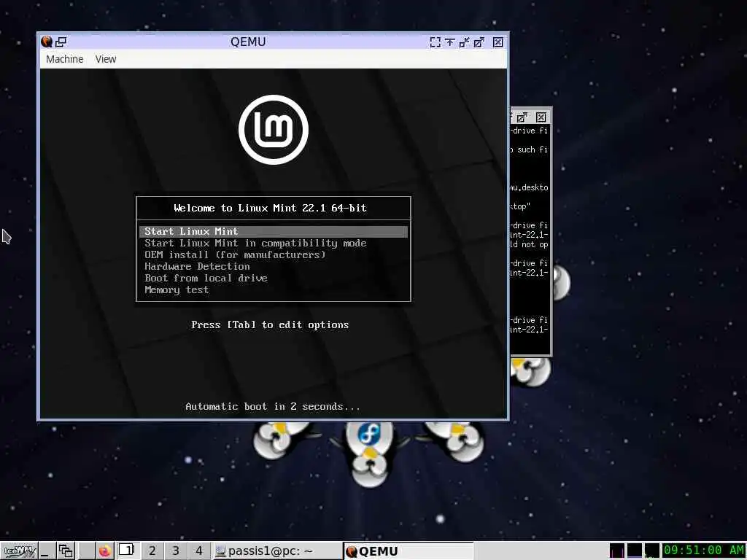Maximize the terminal window behind QEMU

(x=522, y=117)
